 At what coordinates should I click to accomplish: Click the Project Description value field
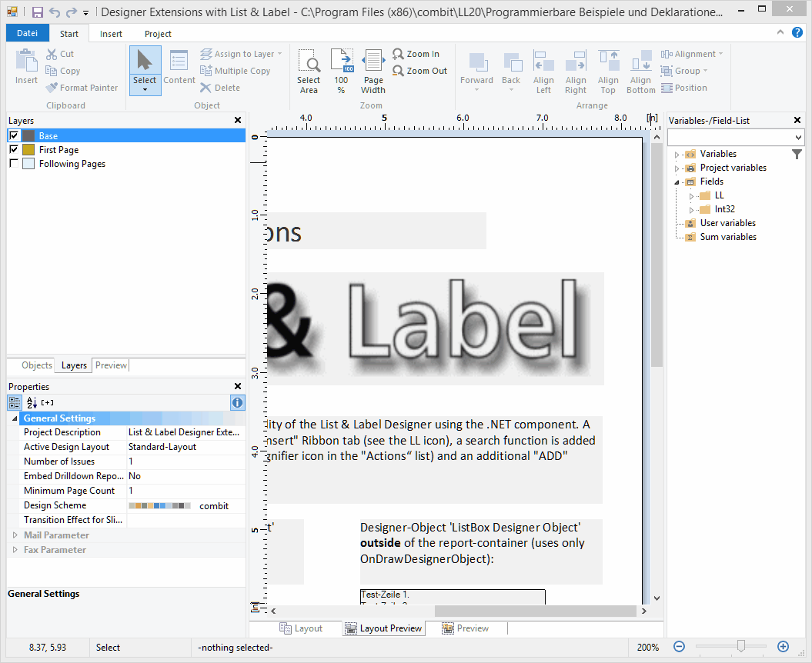186,432
